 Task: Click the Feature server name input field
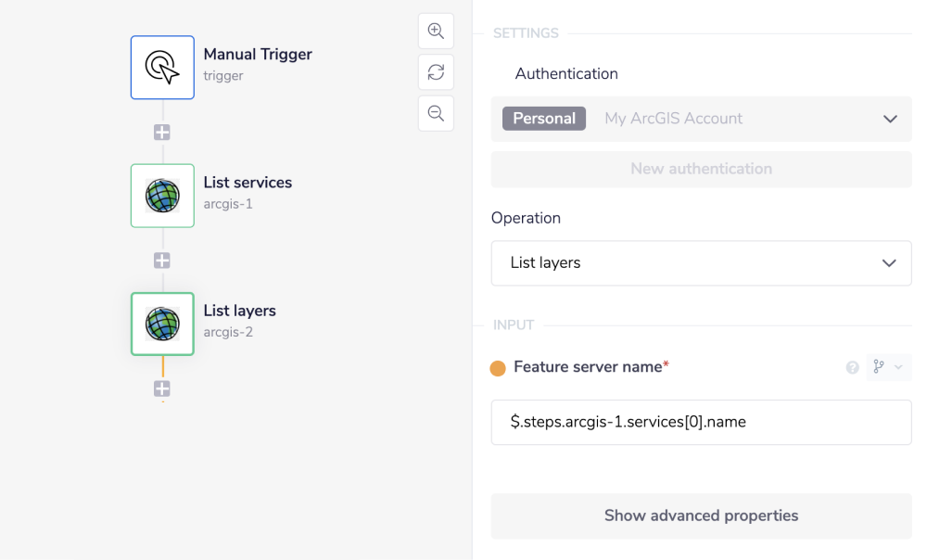coord(701,422)
